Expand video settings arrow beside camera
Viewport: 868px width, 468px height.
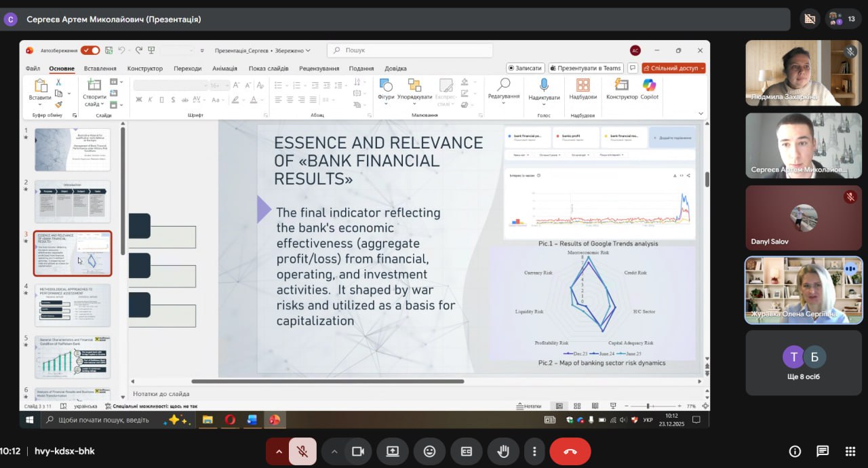(x=334, y=452)
